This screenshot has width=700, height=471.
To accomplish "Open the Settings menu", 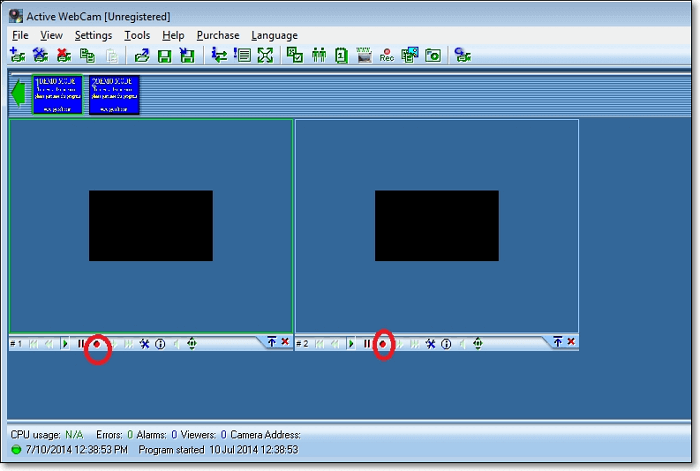I will (93, 35).
